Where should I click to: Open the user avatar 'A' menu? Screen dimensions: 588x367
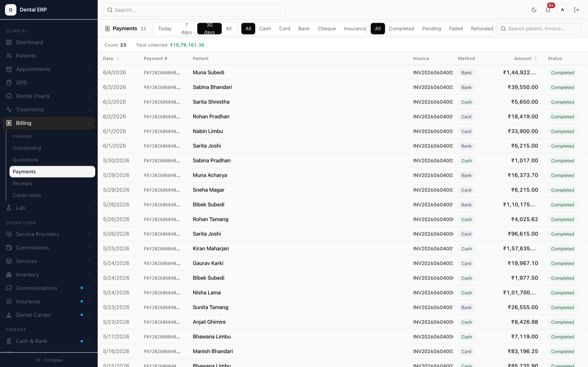click(563, 10)
